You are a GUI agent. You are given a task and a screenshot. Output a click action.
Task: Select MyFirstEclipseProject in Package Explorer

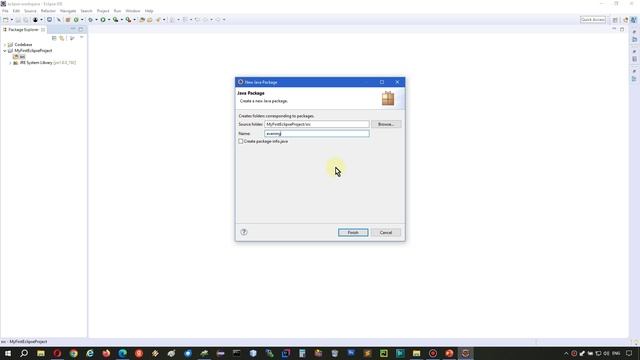33,51
